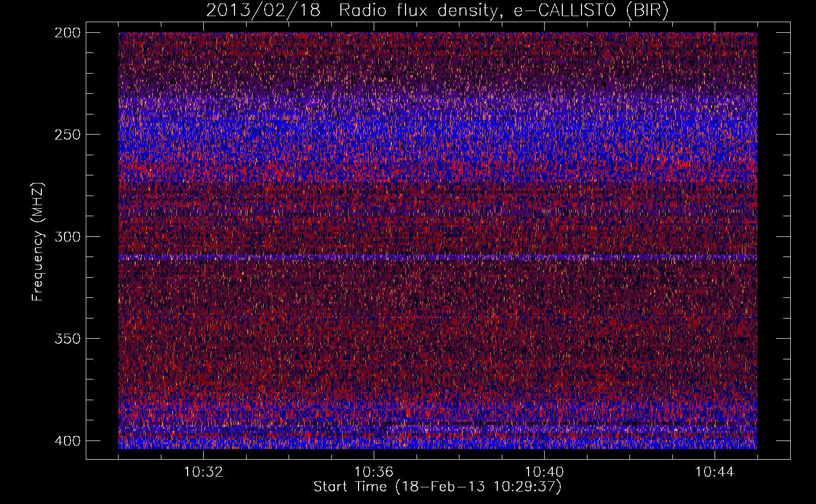Click the 10:44 time tick label

pyautogui.click(x=715, y=472)
